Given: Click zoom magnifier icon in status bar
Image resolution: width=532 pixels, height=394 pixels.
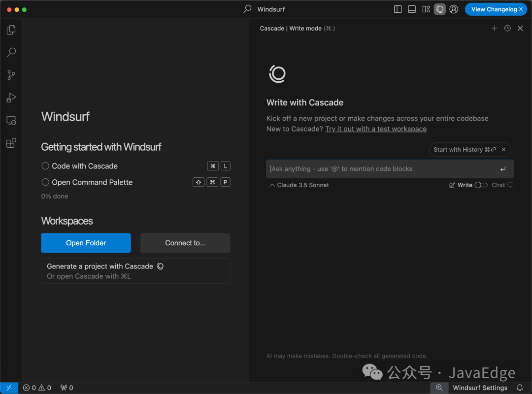Looking at the screenshot, I should 439,388.
